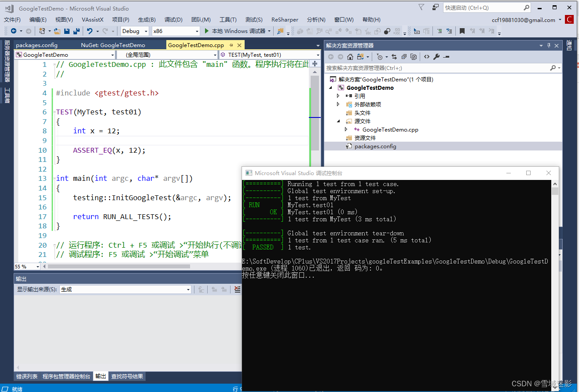Close the GoogleTestDemo.cpp tab
The width and height of the screenshot is (579, 392).
coord(239,45)
